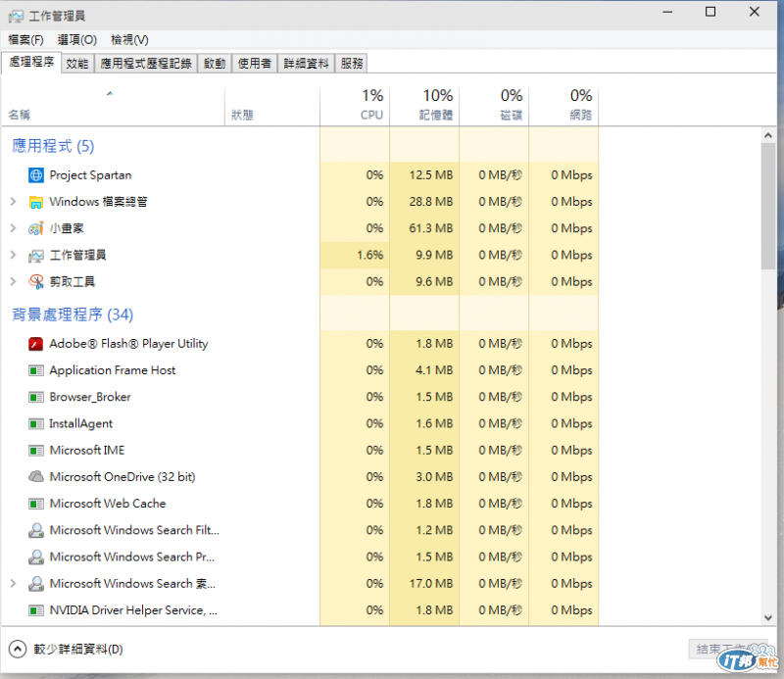Click the 61.3 MB memory value
The height and width of the screenshot is (679, 784).
431,228
